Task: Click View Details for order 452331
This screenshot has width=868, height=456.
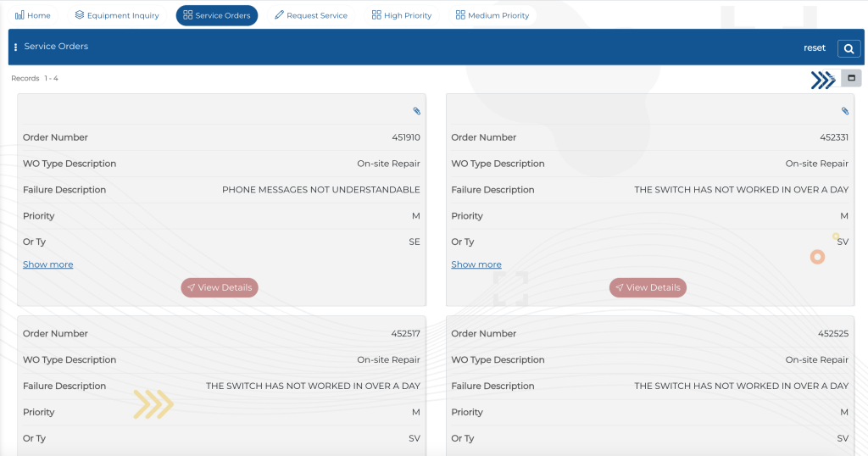Action: pos(648,288)
